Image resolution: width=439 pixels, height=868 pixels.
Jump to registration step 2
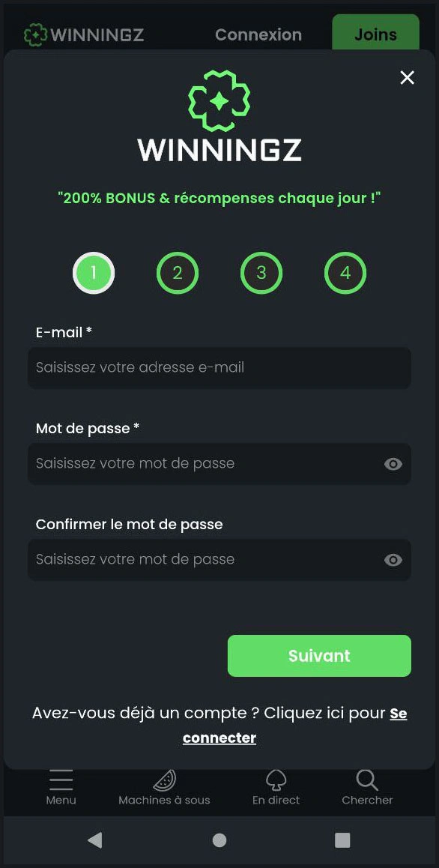click(x=177, y=273)
